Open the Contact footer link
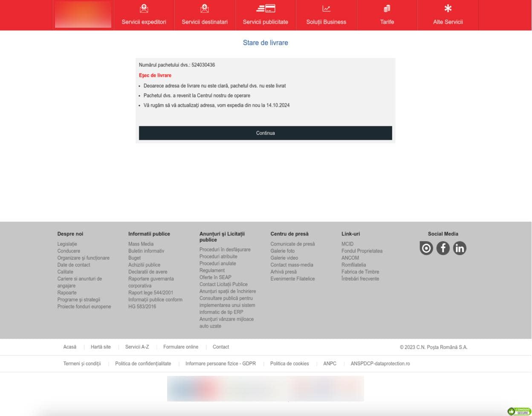532x416 pixels. tap(221, 347)
